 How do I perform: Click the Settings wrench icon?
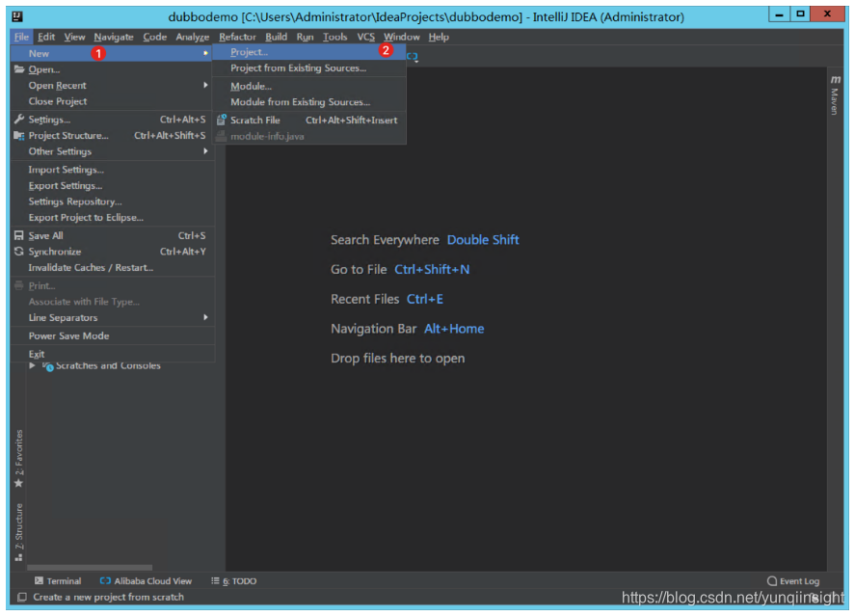[19, 120]
